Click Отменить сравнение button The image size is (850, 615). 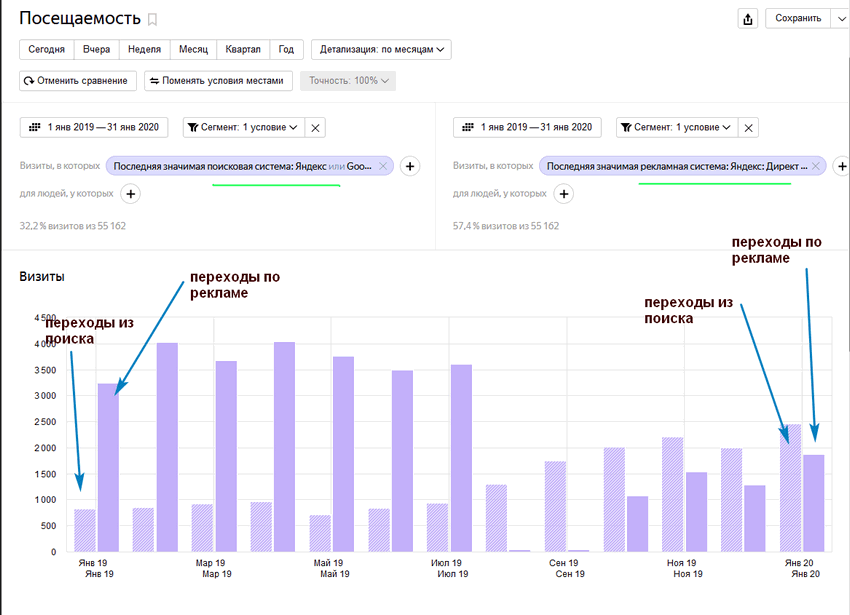(76, 81)
